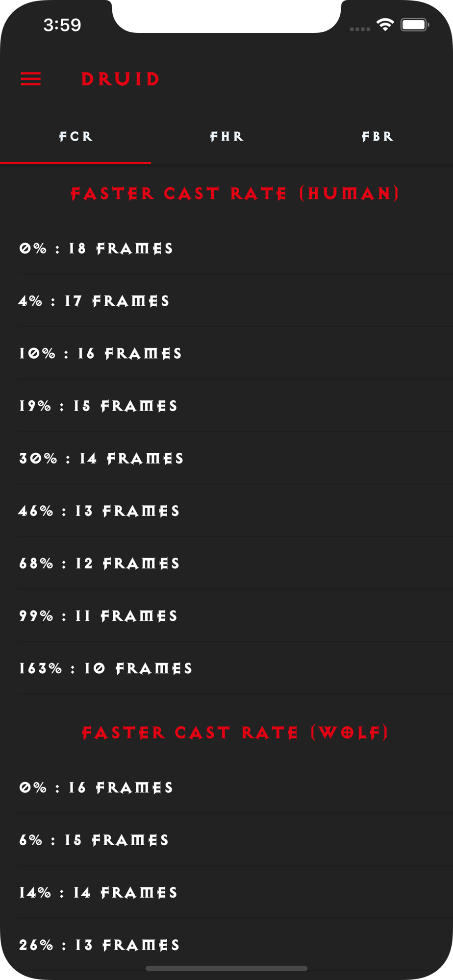Select the 0% : 18 frames row

[235, 248]
